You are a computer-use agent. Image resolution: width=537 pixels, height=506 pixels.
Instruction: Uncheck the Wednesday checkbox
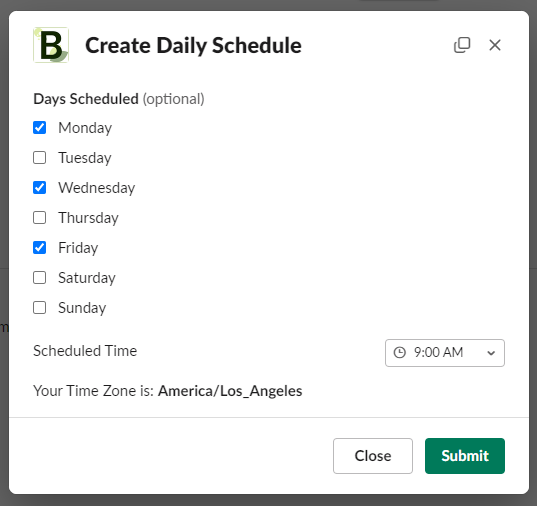coord(39,188)
